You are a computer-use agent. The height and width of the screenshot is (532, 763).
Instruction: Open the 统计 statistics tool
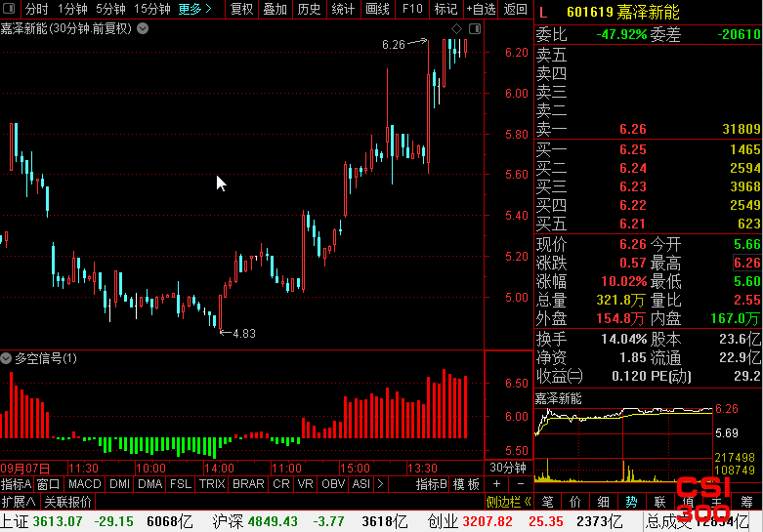pyautogui.click(x=344, y=9)
